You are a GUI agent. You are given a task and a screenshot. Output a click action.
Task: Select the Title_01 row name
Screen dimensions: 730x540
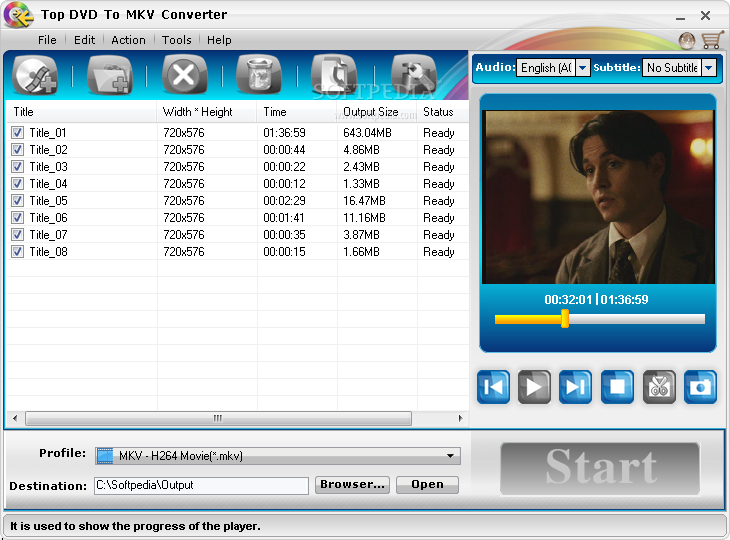tap(48, 133)
